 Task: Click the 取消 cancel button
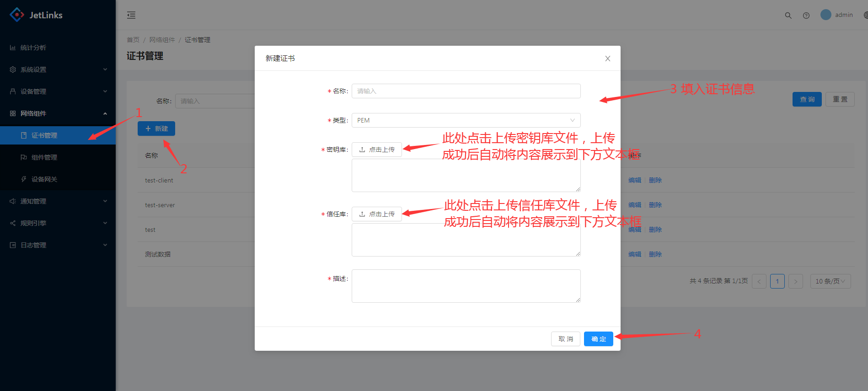point(565,339)
